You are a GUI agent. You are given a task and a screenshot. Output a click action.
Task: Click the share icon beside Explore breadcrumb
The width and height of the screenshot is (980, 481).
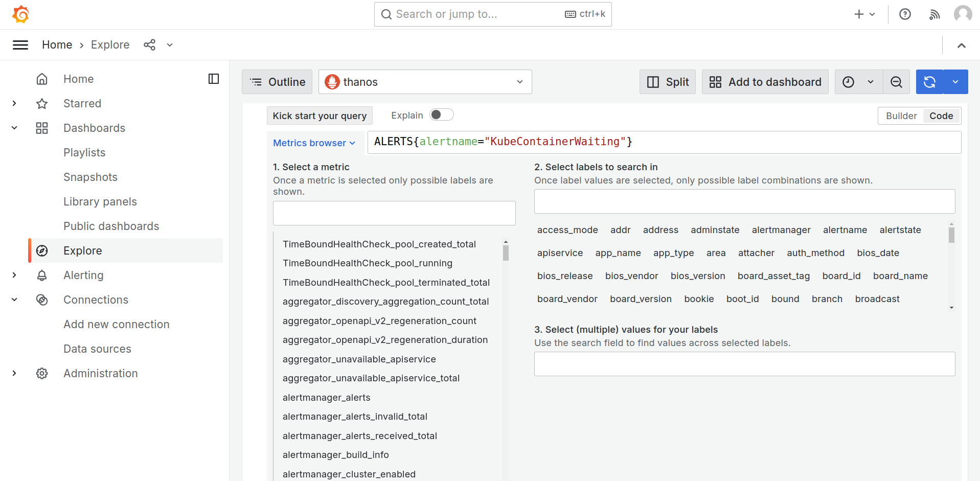[x=149, y=45]
